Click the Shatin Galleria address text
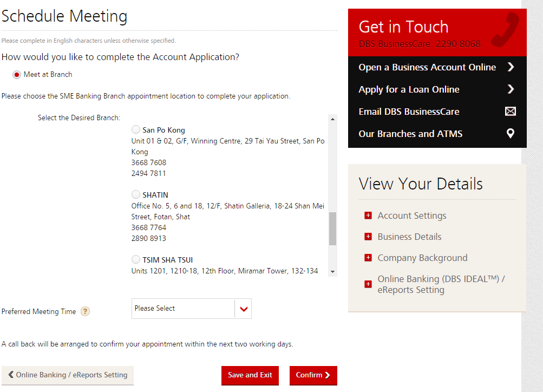The width and height of the screenshot is (543, 392). point(228,211)
